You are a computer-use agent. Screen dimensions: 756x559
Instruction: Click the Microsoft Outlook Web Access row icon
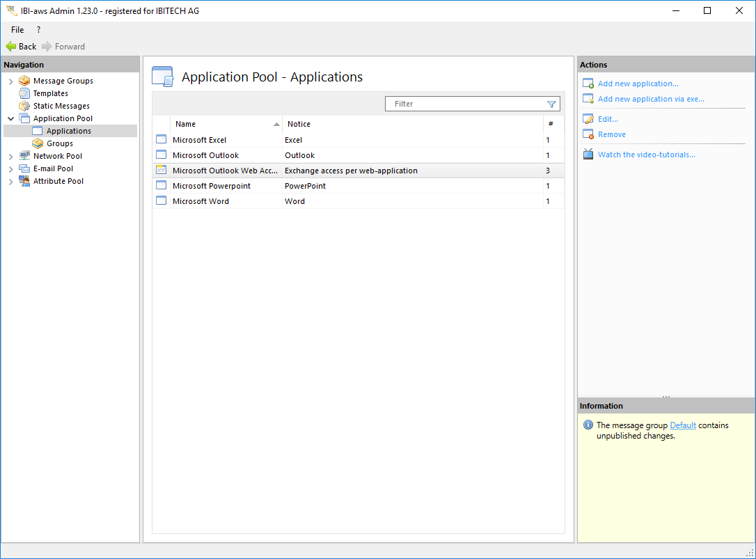[x=161, y=171]
